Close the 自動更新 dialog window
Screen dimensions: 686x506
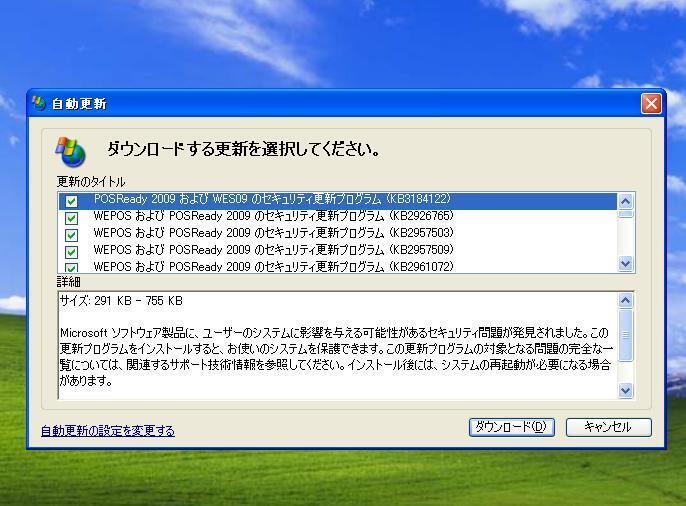(651, 104)
